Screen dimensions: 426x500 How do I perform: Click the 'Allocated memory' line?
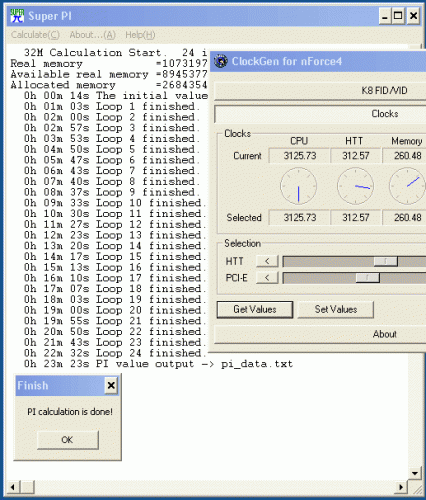(x=109, y=85)
